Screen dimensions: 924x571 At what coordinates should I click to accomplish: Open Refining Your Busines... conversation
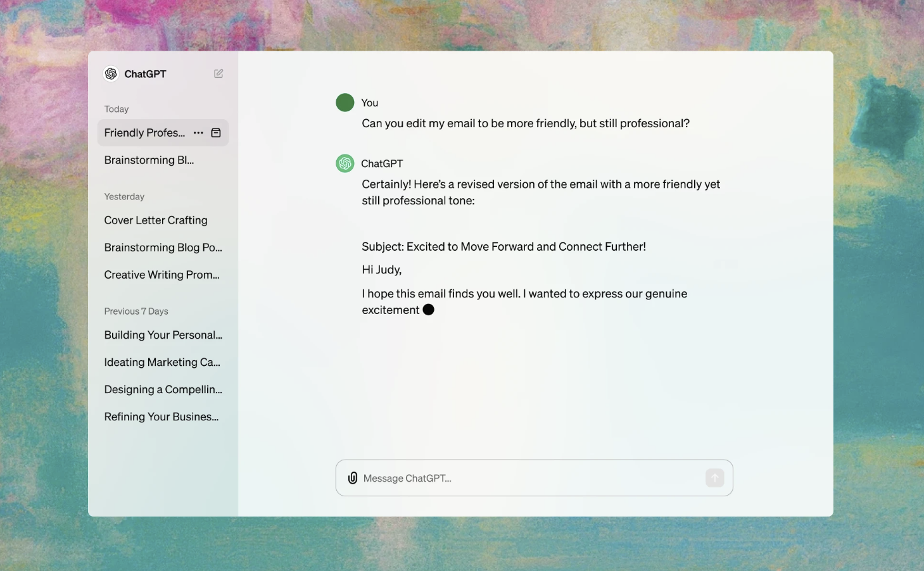[161, 417]
